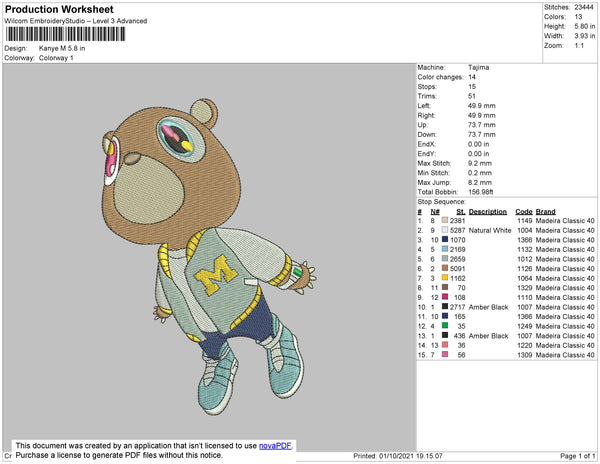Click the design name Kanye M 5.8 in

[x=62, y=49]
